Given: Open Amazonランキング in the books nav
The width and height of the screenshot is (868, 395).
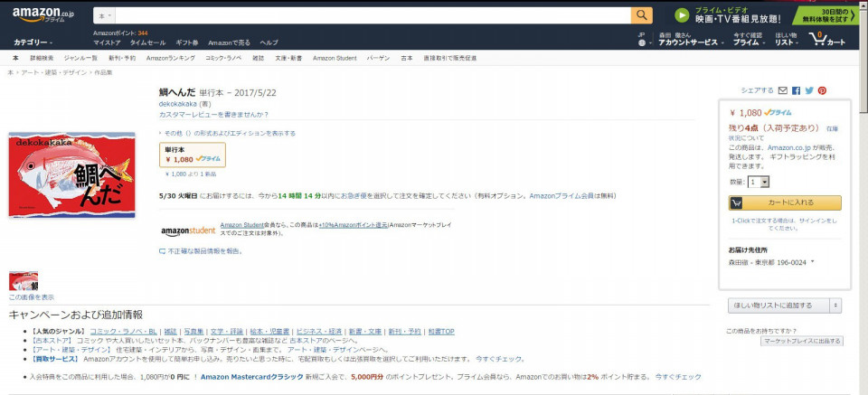Looking at the screenshot, I should [x=171, y=58].
